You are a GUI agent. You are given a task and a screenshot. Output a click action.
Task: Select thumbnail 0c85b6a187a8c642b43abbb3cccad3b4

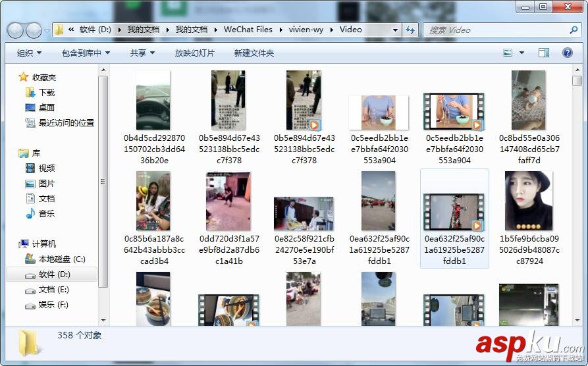click(x=153, y=201)
